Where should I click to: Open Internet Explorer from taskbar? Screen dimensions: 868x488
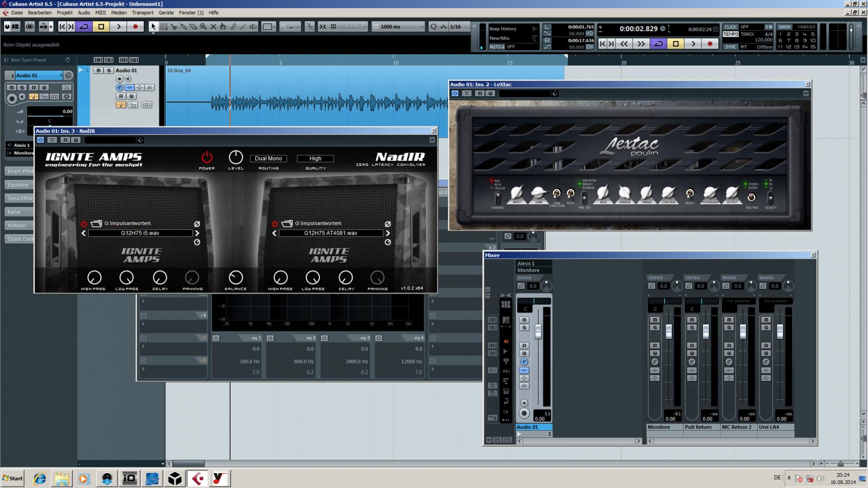point(39,479)
